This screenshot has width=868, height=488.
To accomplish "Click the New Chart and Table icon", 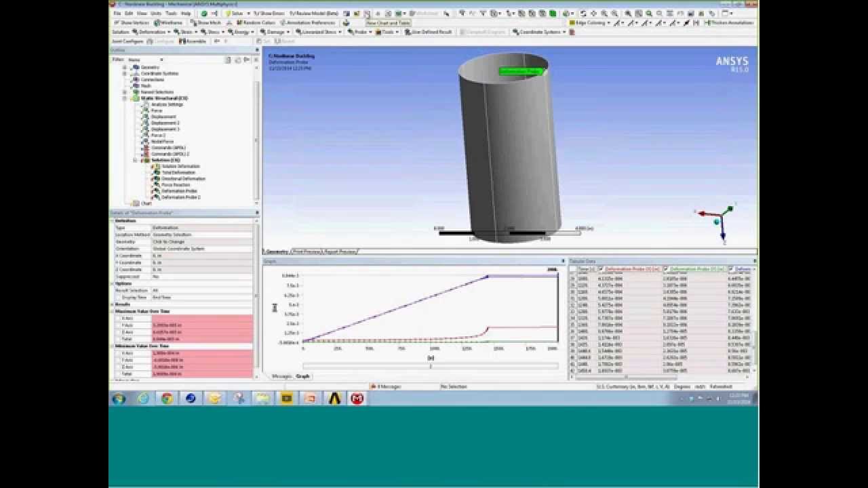I will click(367, 14).
